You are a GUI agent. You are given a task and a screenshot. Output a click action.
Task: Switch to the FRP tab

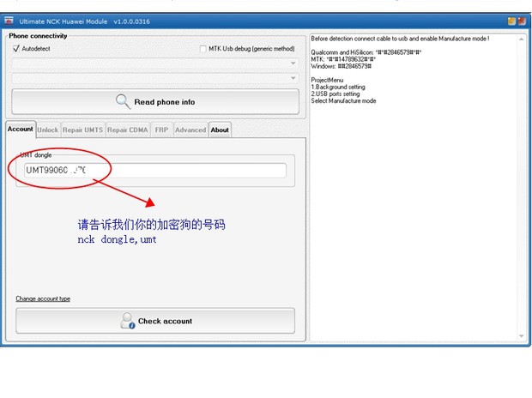tap(161, 130)
